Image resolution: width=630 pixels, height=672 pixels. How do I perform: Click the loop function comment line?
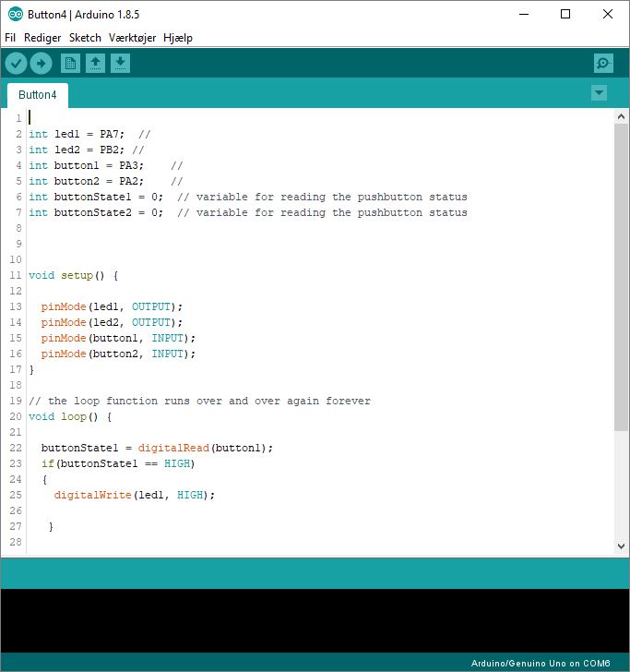pyautogui.click(x=199, y=401)
